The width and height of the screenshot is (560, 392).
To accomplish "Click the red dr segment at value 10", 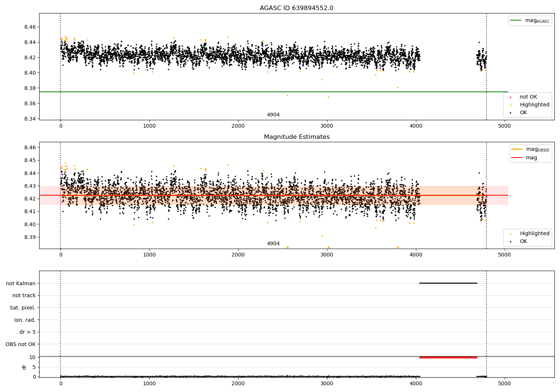I will [448, 357].
